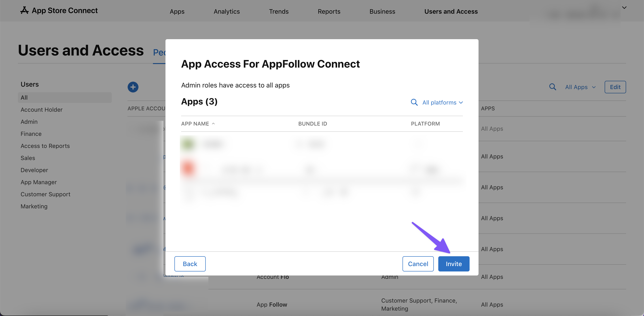Open the Reports menu item
The width and height of the screenshot is (644, 316).
tap(329, 11)
